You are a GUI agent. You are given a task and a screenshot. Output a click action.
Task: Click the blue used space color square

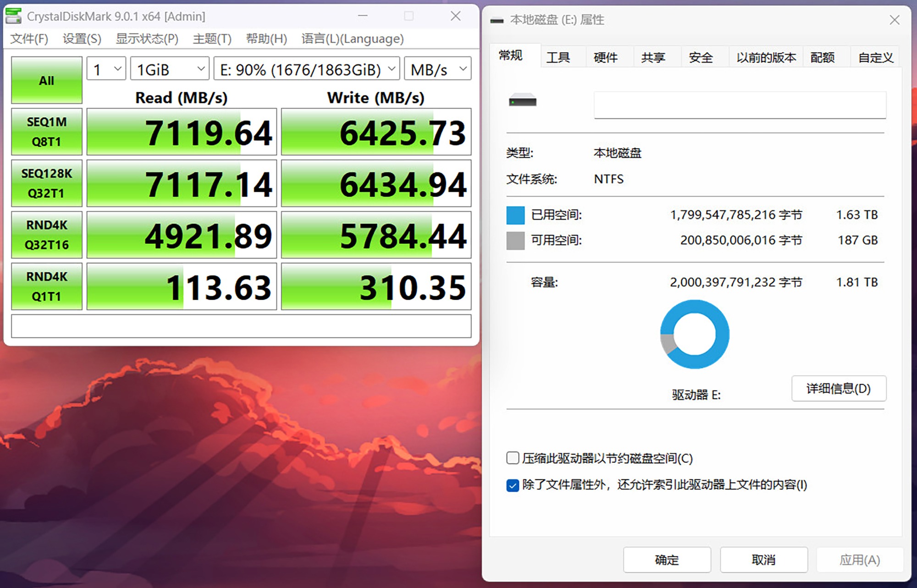515,215
